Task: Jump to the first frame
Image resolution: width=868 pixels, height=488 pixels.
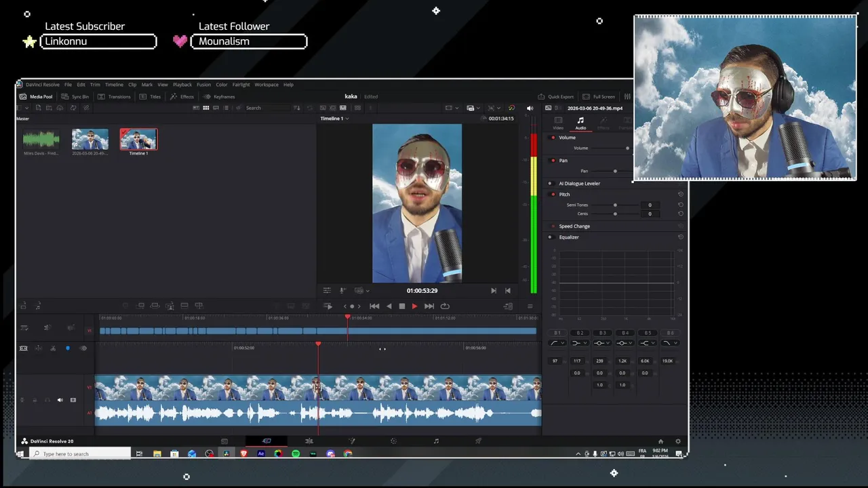Action: pyautogui.click(x=374, y=306)
